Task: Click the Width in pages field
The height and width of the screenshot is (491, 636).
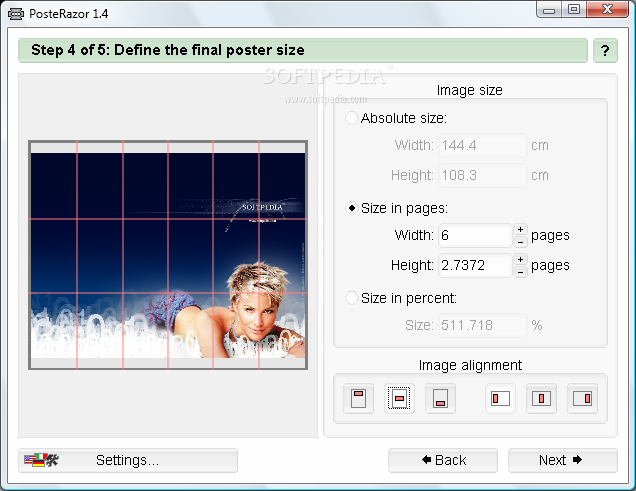Action: tap(475, 235)
